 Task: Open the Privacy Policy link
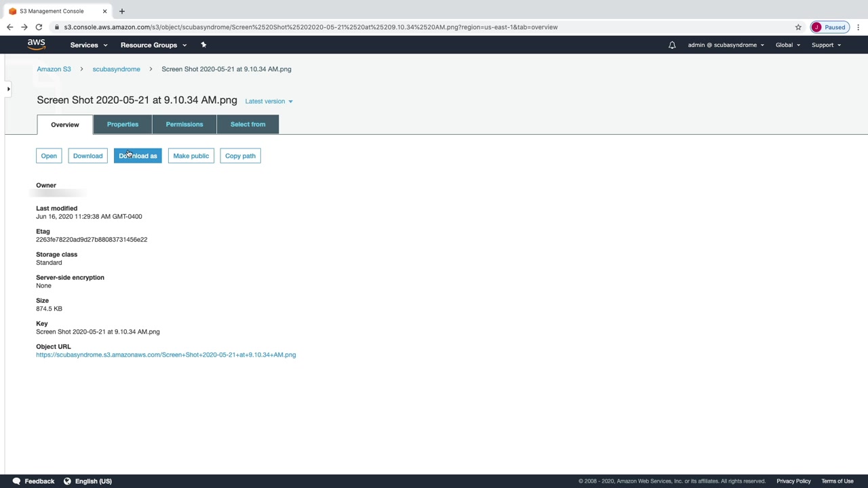click(793, 481)
